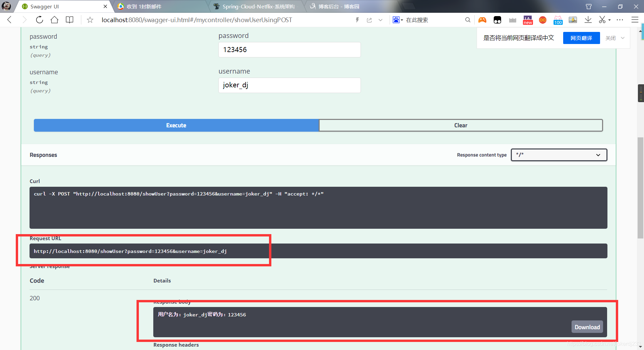Click the black mask extension icon
Image resolution: width=644 pixels, height=350 pixels.
(x=497, y=20)
